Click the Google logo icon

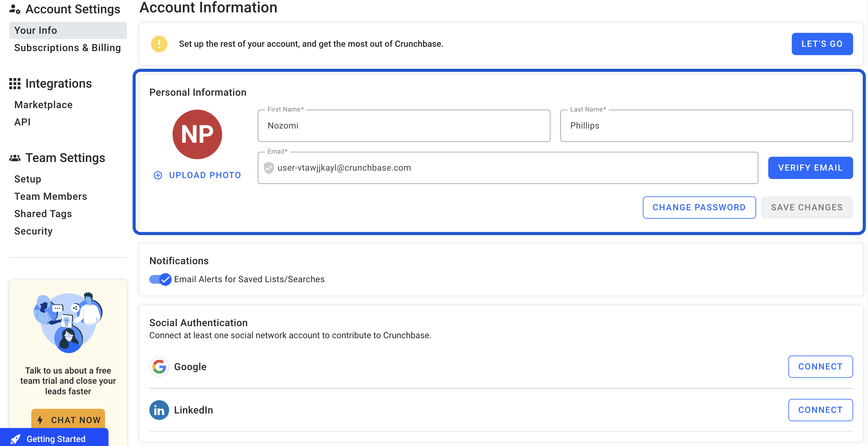click(159, 366)
